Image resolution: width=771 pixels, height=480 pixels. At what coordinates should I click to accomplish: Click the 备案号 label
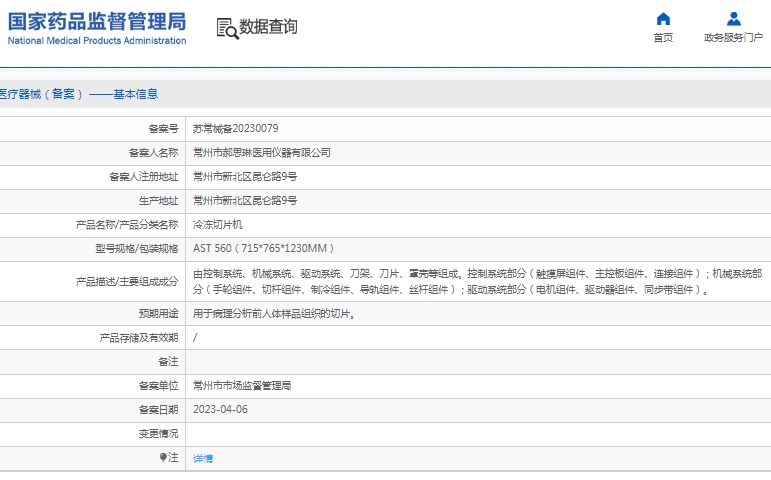tap(163, 129)
